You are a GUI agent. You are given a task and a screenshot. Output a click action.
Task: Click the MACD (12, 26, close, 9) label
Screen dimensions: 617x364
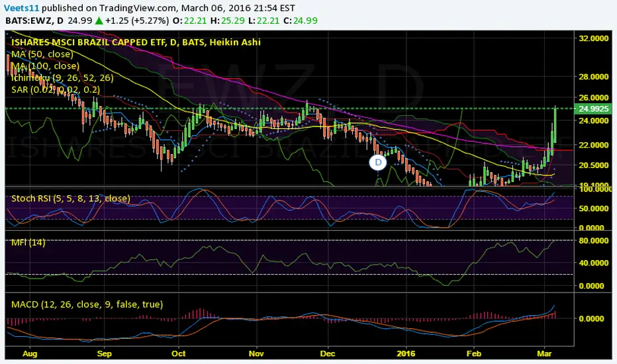(x=87, y=304)
